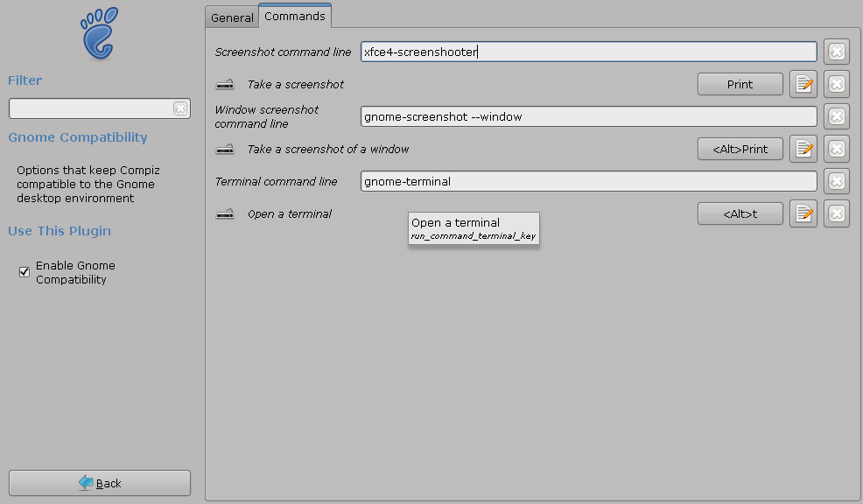Edit the window screenshot key binding
The width and height of the screenshot is (863, 504).
pyautogui.click(x=803, y=149)
